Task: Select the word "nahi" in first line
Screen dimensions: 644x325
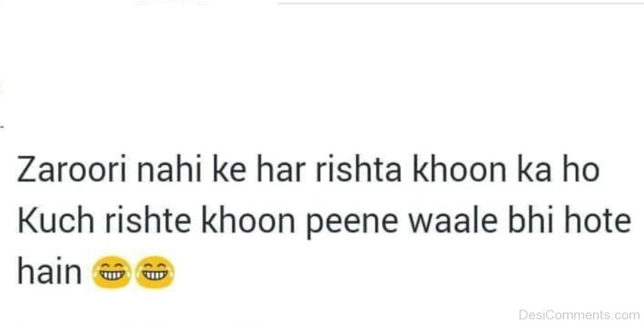Action: 169,169
